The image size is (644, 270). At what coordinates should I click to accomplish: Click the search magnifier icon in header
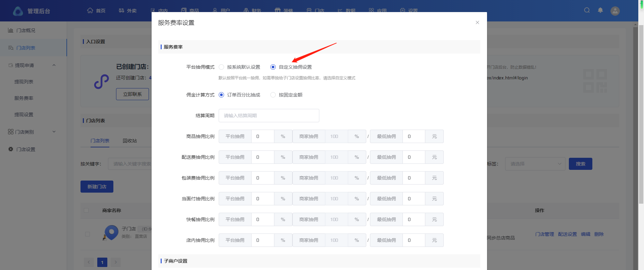587,10
